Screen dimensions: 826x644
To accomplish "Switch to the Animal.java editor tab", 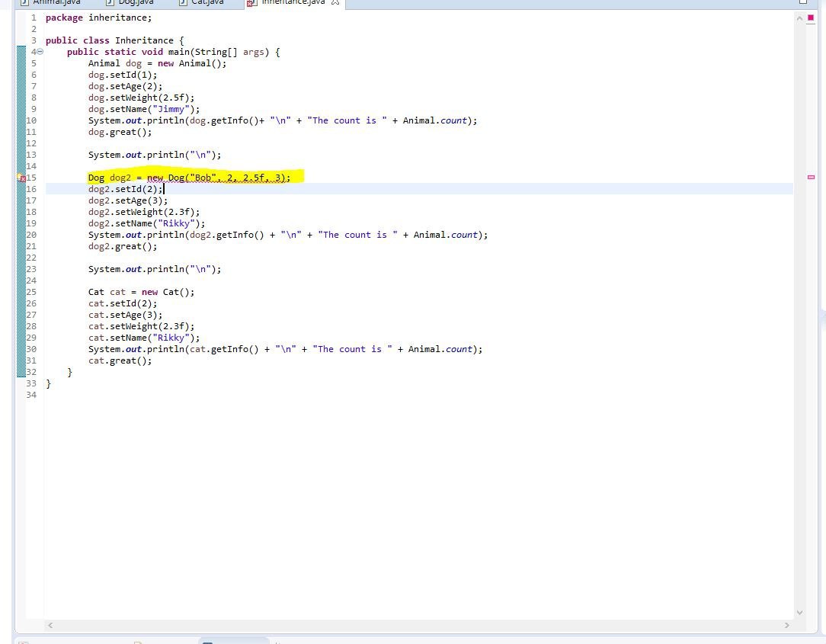I will coord(51,2).
